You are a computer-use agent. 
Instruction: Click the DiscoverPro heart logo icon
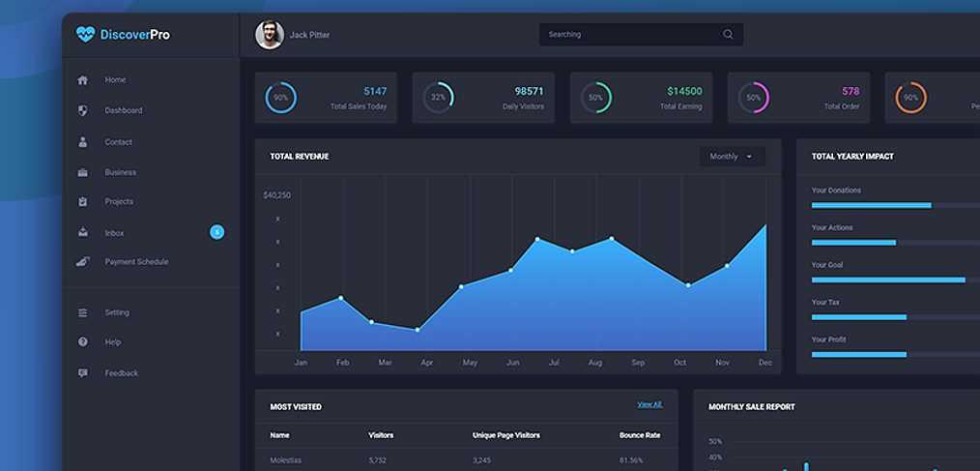click(x=86, y=35)
